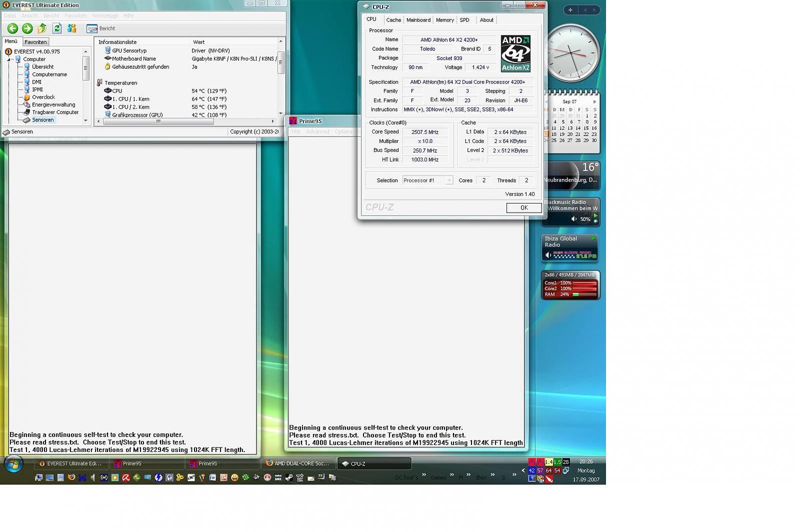Switch to the first Prime95 taskbar button
This screenshot has width=800, height=532.
pos(146,464)
